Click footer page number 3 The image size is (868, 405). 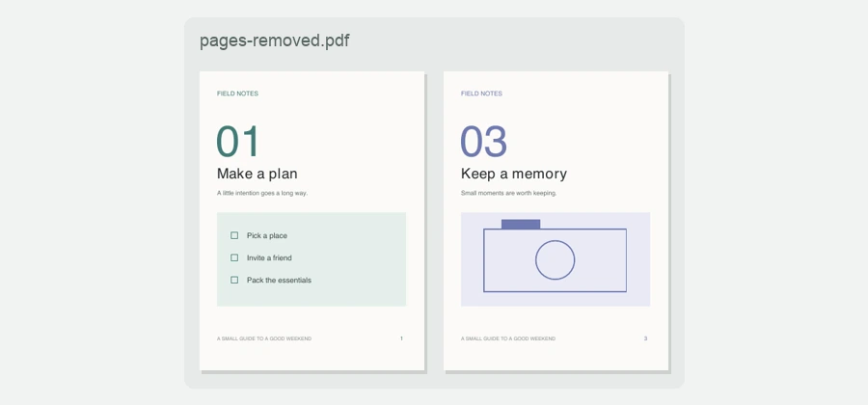[x=645, y=338]
